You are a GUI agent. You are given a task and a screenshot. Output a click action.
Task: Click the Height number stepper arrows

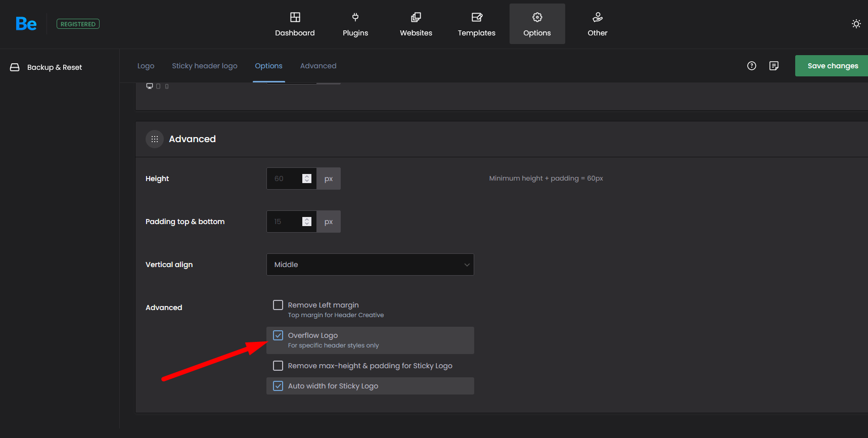[307, 179]
